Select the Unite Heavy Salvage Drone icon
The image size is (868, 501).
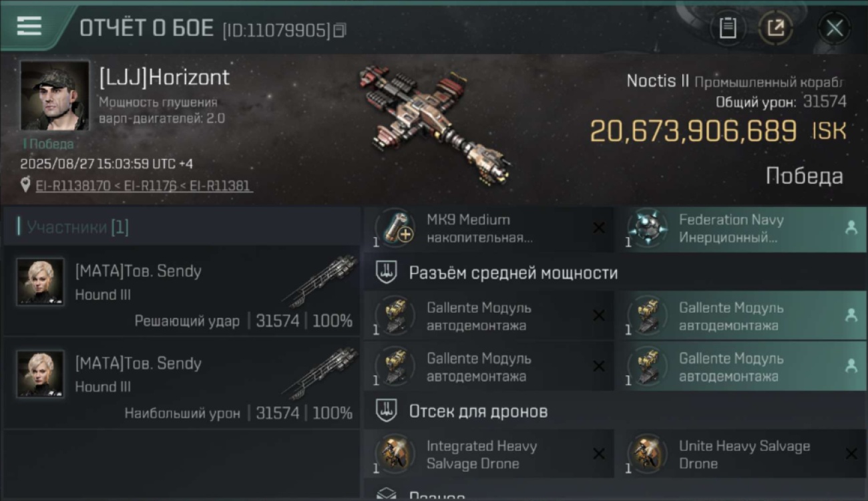tap(647, 454)
